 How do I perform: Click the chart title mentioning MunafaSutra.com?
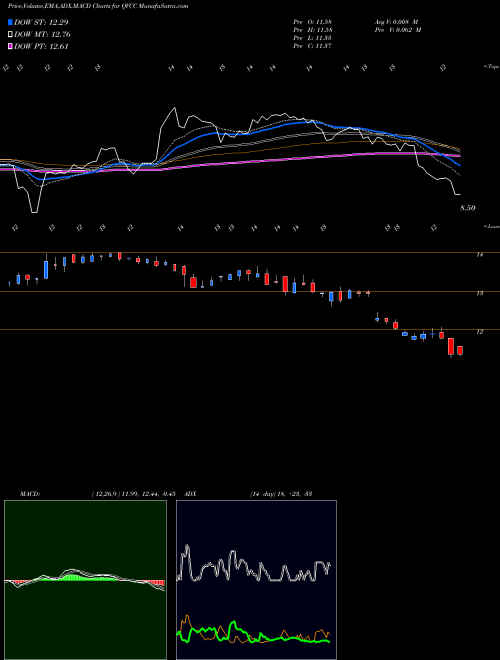click(x=98, y=6)
